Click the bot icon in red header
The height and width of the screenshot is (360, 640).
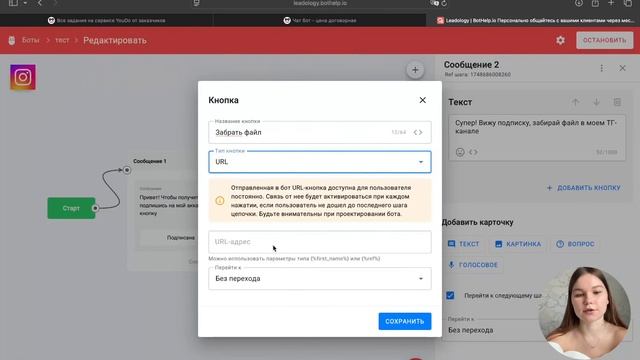click(11, 40)
